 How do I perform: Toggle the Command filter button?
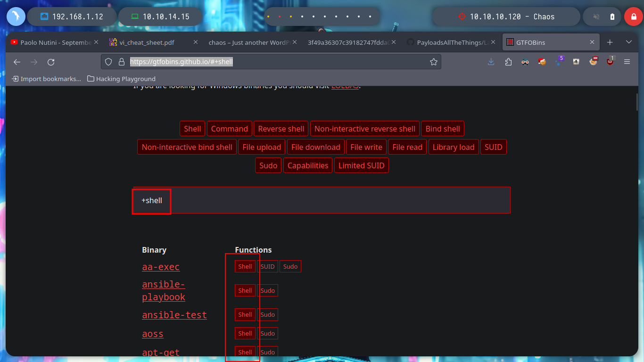point(230,129)
